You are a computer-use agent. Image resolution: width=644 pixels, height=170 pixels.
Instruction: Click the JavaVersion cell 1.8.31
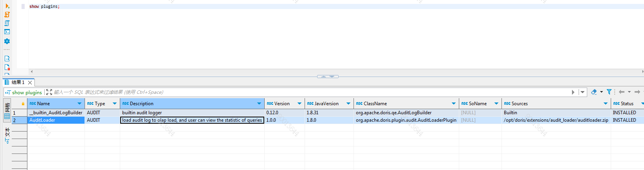click(x=329, y=113)
